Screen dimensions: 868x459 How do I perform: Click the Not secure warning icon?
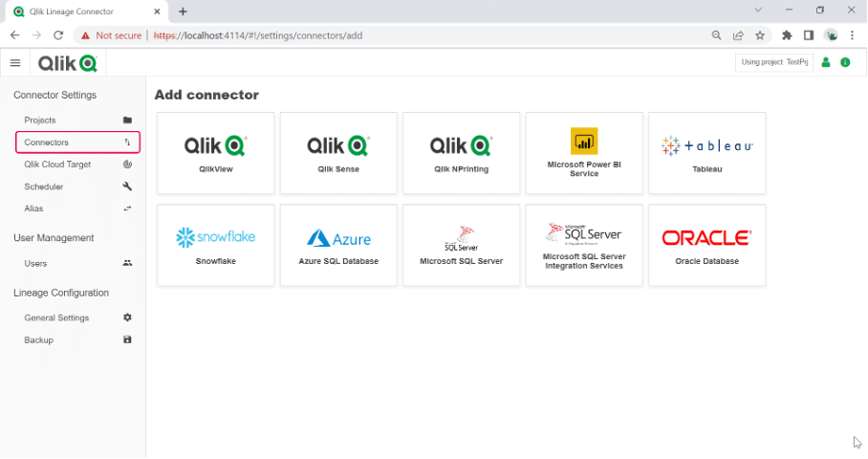[85, 35]
